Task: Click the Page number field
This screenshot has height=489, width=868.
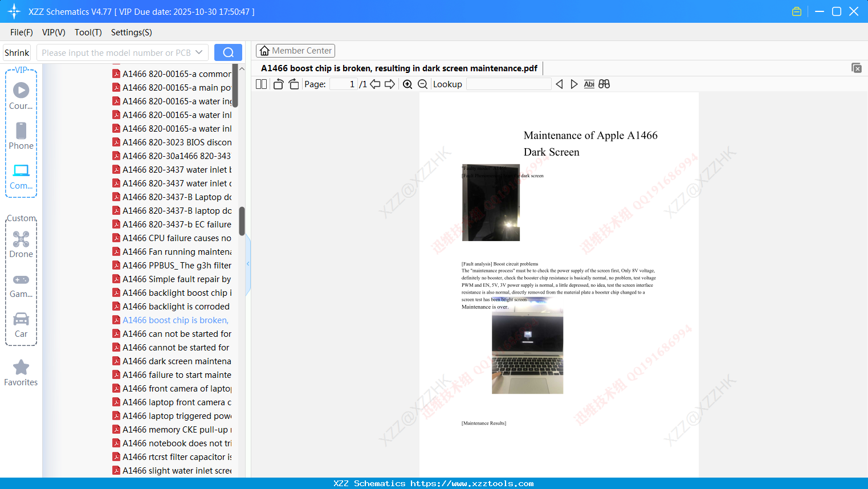Action: tap(344, 84)
